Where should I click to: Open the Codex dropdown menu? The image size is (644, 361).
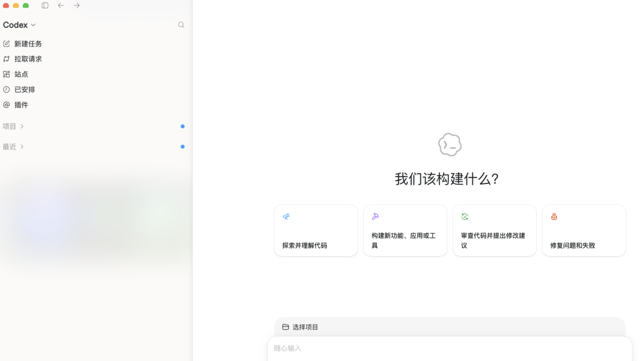19,25
